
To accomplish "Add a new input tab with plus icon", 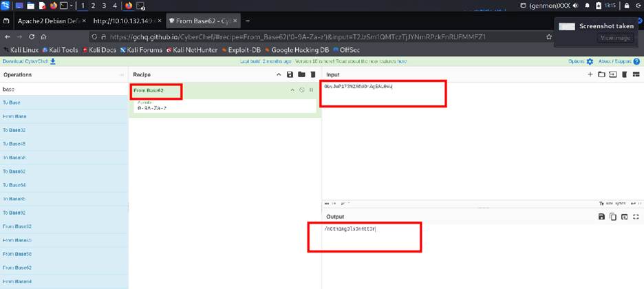I will pyautogui.click(x=590, y=74).
